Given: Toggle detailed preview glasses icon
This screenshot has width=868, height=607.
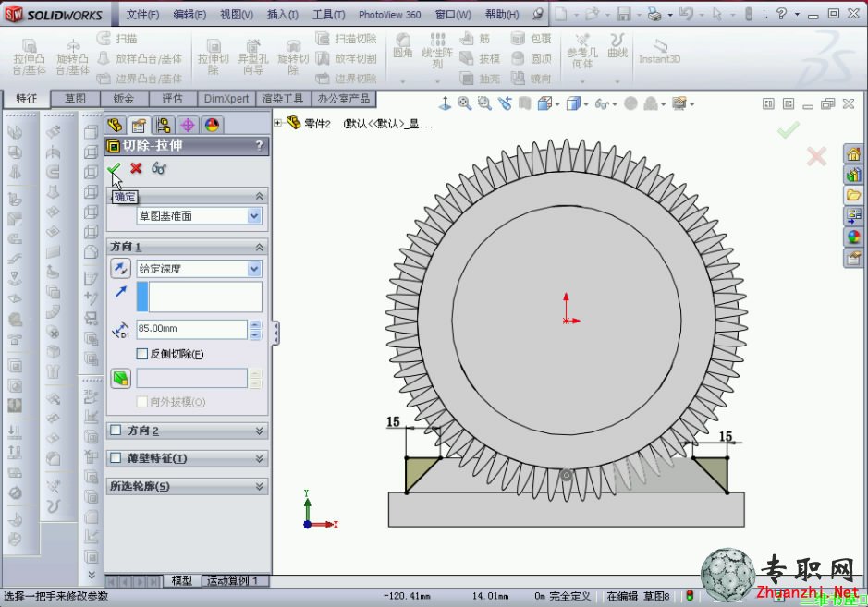Looking at the screenshot, I should pyautogui.click(x=159, y=167).
